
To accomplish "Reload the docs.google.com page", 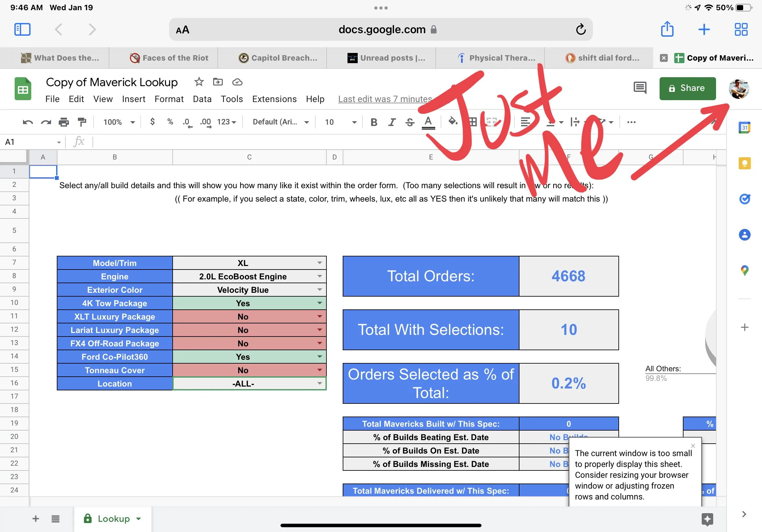I will (580, 30).
